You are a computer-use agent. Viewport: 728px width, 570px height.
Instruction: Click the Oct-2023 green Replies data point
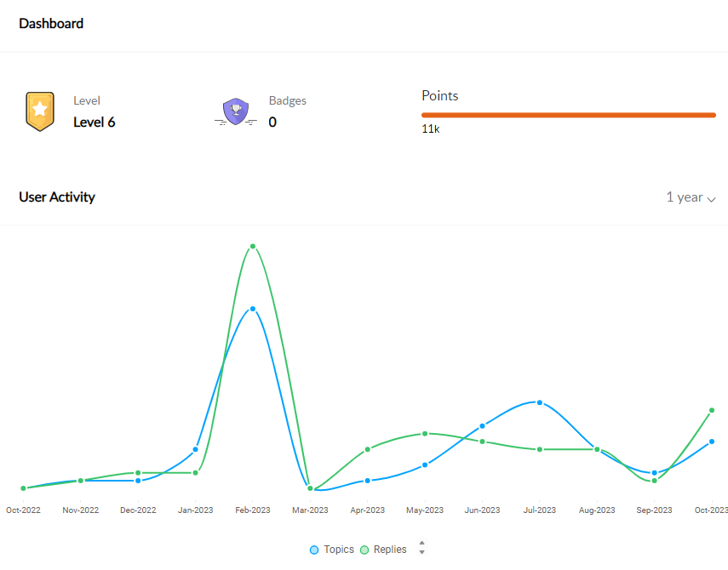pos(712,410)
